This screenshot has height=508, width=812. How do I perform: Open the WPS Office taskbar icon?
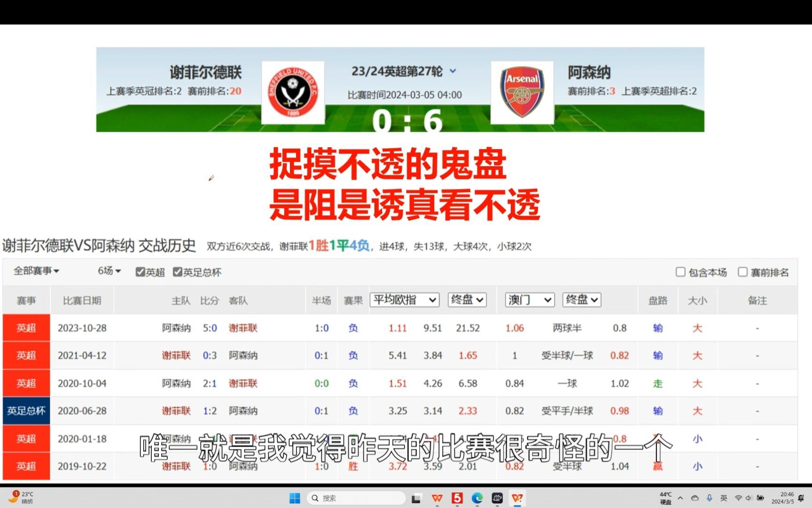[437, 499]
